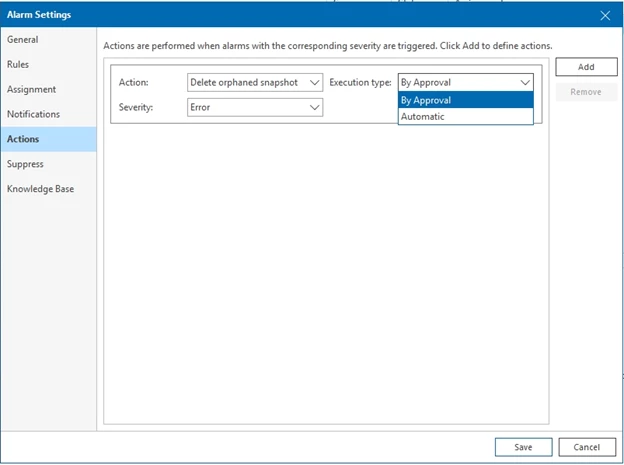This screenshot has width=624, height=465.
Task: Cancel the alarm settings dialog
Action: click(587, 447)
